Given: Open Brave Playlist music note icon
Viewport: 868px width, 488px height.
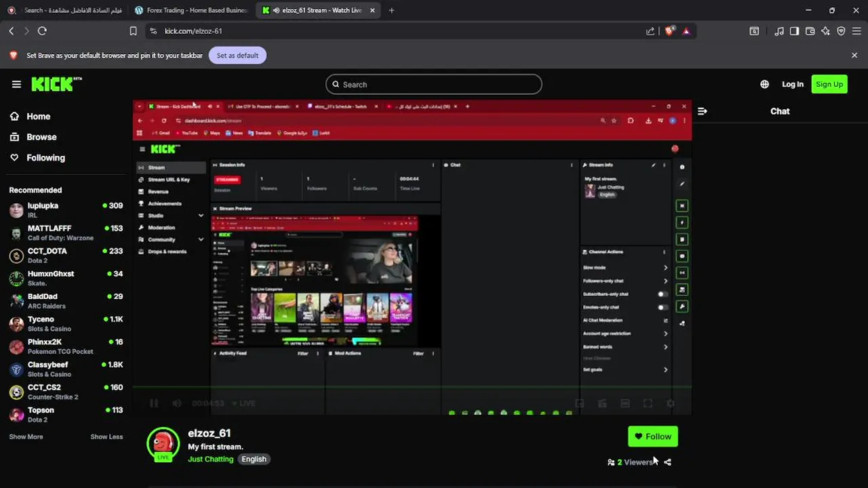Looking at the screenshot, I should coord(779,31).
